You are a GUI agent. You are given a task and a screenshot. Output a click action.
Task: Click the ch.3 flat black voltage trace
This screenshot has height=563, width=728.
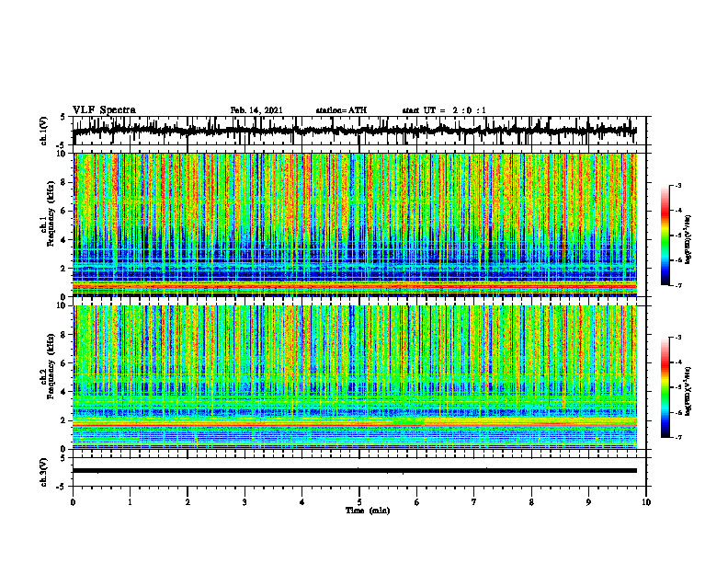(x=355, y=471)
